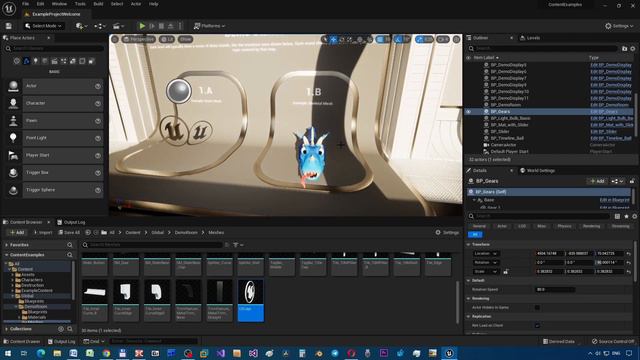Image resolution: width=640 pixels, height=360 pixels.
Task: Click the camera speed control in viewport
Action: pyautogui.click(x=443, y=39)
